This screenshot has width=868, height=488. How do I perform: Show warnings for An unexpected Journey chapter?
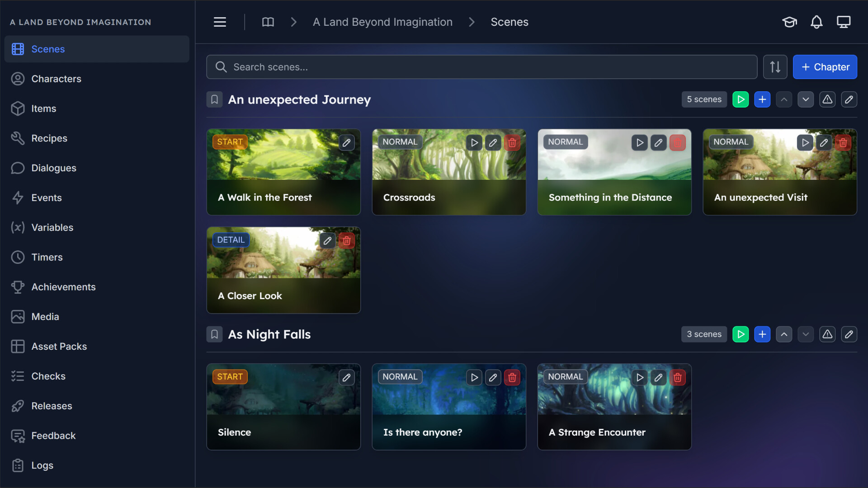click(827, 99)
